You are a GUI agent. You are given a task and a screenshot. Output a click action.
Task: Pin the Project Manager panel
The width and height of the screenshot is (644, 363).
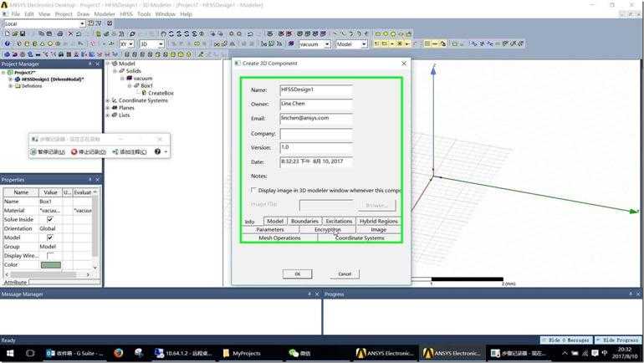tap(90, 64)
